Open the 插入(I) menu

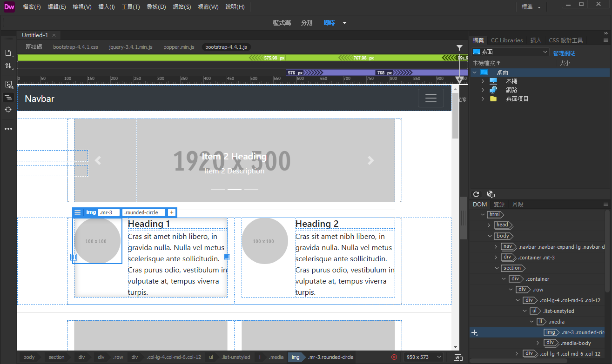(x=107, y=7)
